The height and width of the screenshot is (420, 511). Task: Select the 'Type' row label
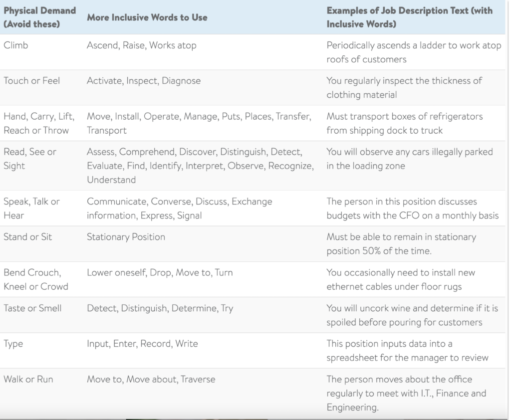tap(13, 344)
